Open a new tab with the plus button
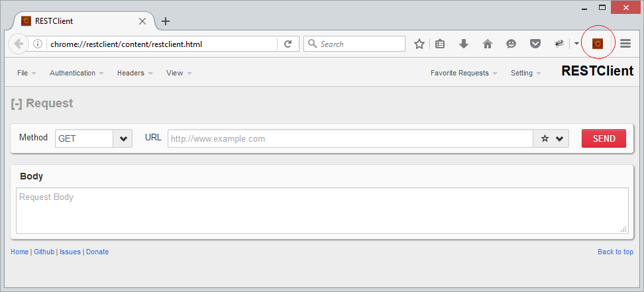This screenshot has width=644, height=292. 166,21
